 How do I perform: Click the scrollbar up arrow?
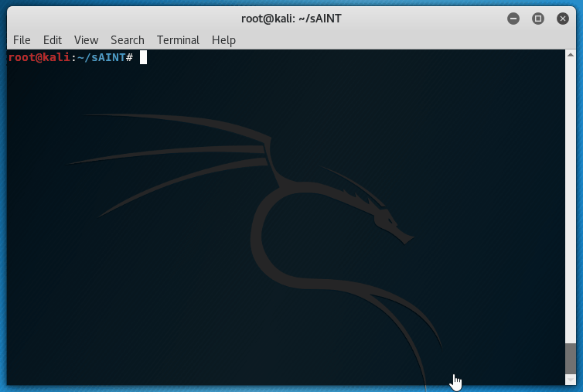coord(571,55)
